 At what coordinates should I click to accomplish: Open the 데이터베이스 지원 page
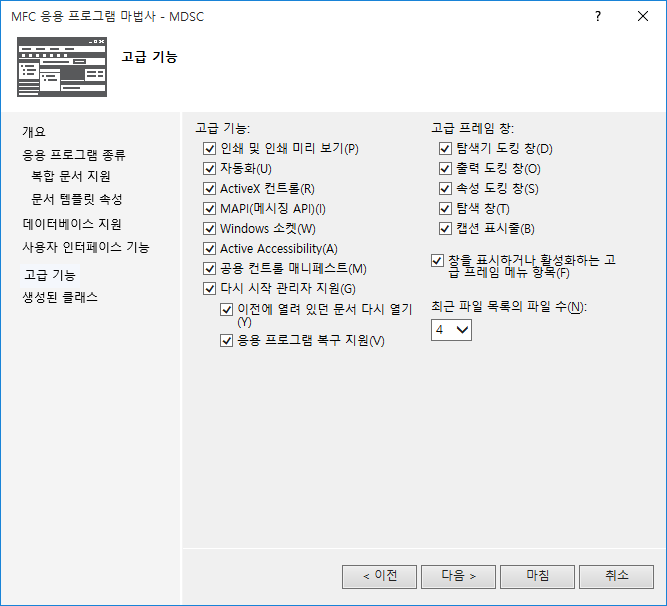(72, 224)
